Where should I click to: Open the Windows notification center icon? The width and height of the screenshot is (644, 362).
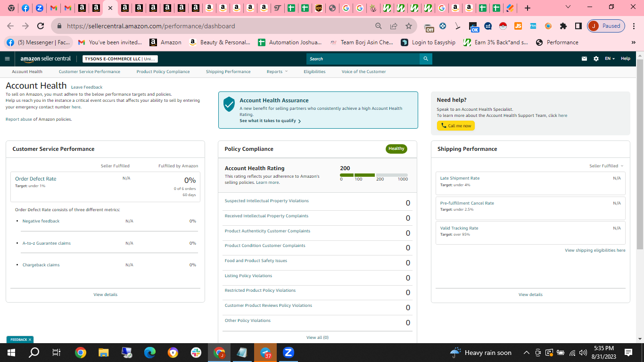pyautogui.click(x=628, y=353)
